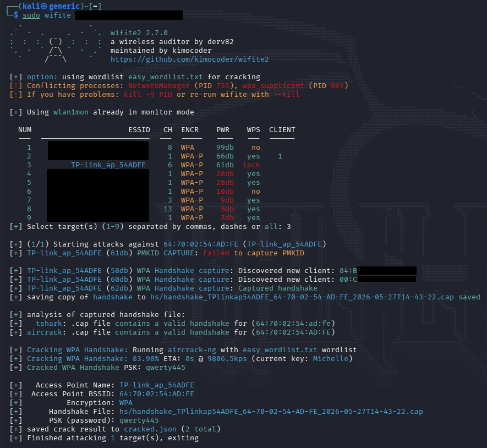This screenshot has height=448, width=487.
Task: Click the CLIENT column header
Action: click(282, 129)
